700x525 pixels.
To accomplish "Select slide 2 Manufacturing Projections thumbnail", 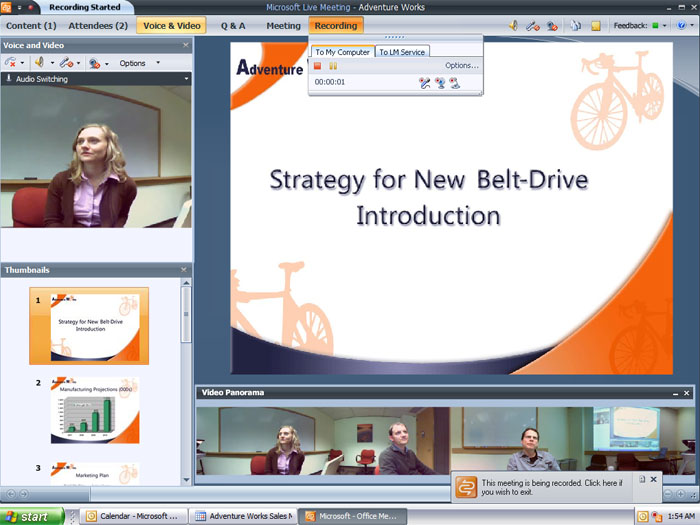I will tap(95, 410).
